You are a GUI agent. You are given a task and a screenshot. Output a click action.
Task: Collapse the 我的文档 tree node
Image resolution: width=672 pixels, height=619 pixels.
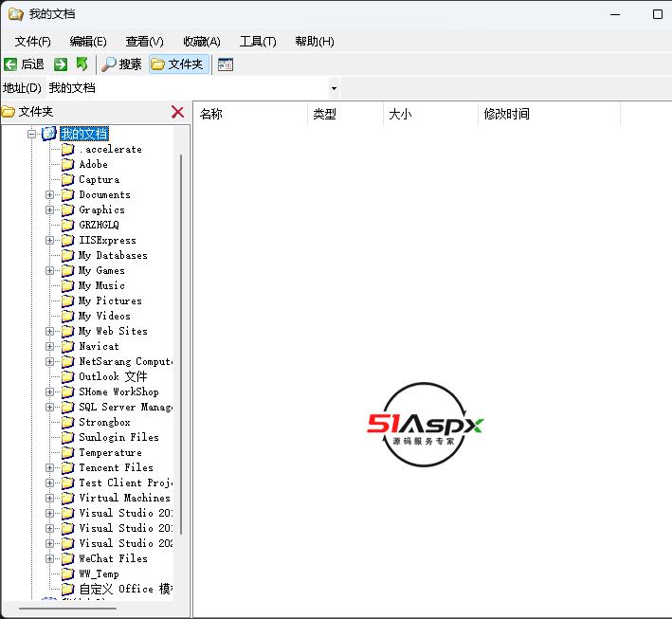pos(32,134)
